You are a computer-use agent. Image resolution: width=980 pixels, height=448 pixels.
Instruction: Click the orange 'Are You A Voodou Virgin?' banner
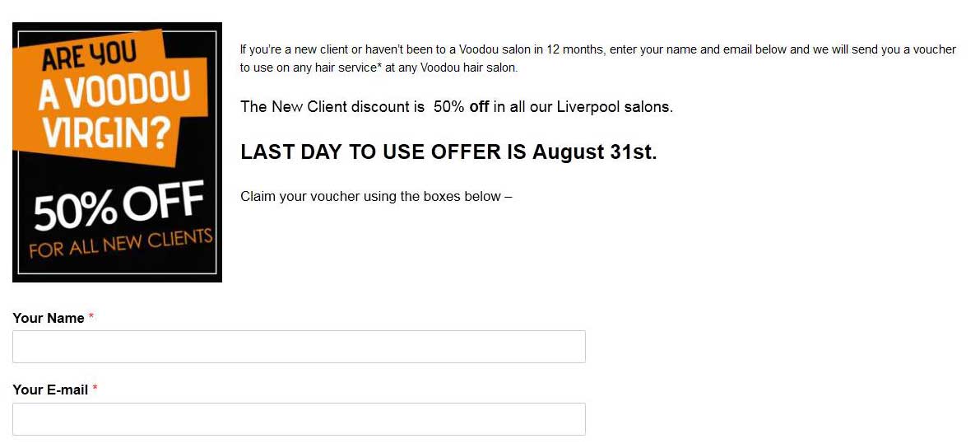109,97
